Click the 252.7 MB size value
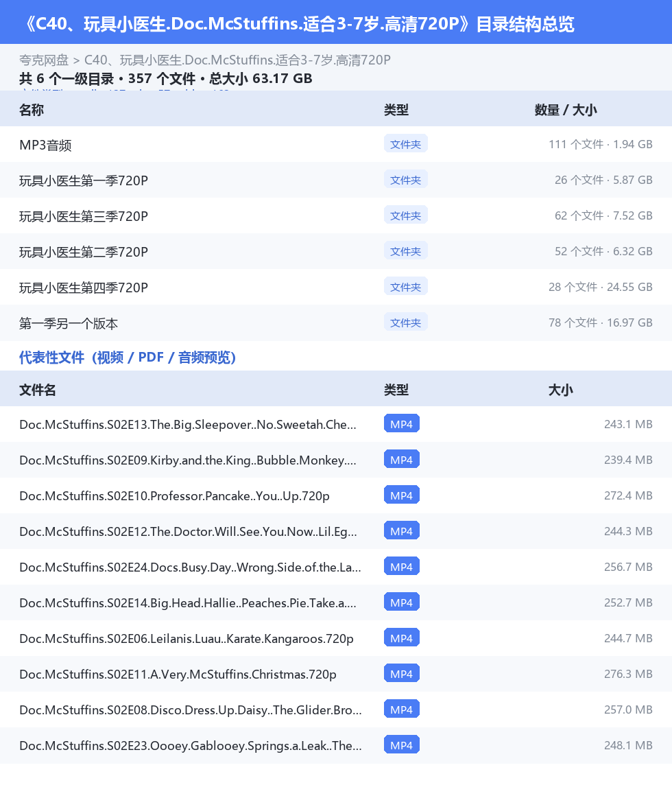Viewport: 672px width, 785px height. click(628, 602)
